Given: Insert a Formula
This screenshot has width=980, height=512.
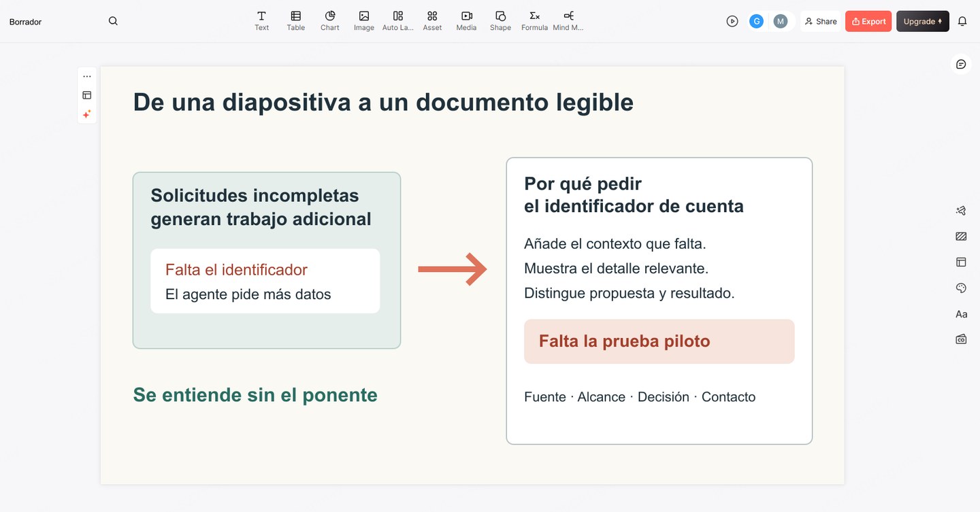Looking at the screenshot, I should coord(534,21).
